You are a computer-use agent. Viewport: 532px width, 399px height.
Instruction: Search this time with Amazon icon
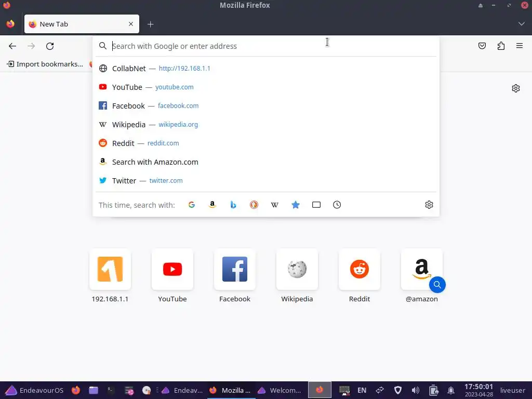(212, 205)
